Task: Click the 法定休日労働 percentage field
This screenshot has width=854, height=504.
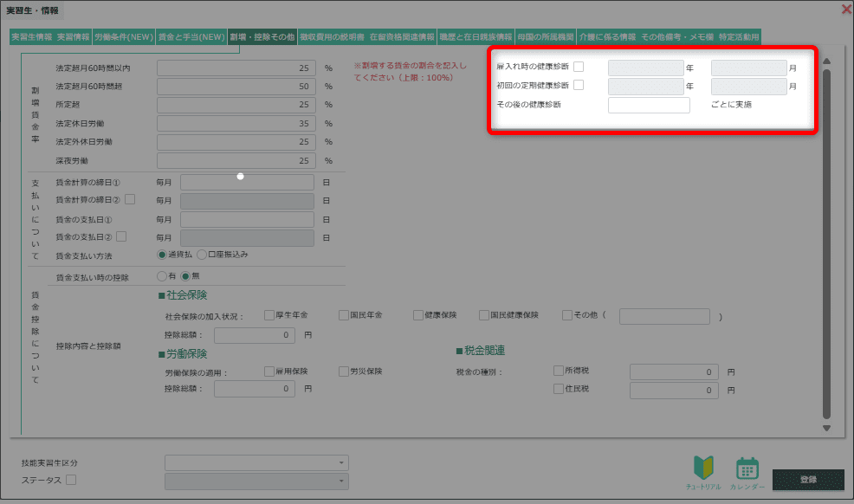Action: tap(236, 124)
